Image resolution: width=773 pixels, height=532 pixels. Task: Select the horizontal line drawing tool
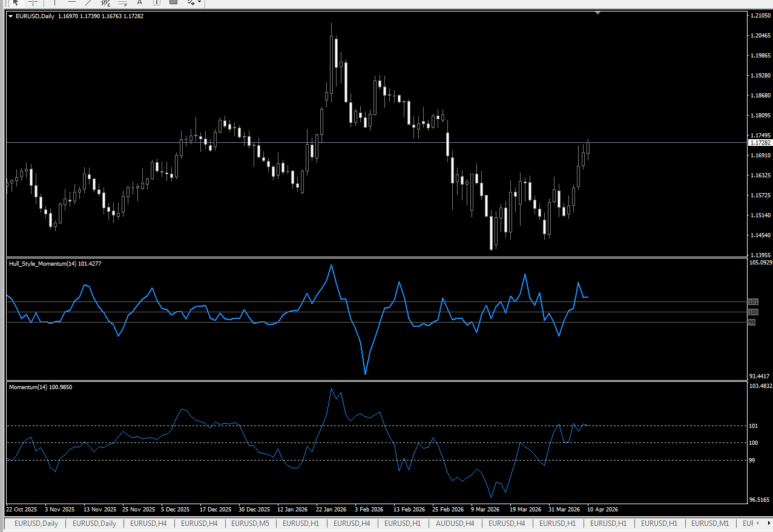point(72,2)
